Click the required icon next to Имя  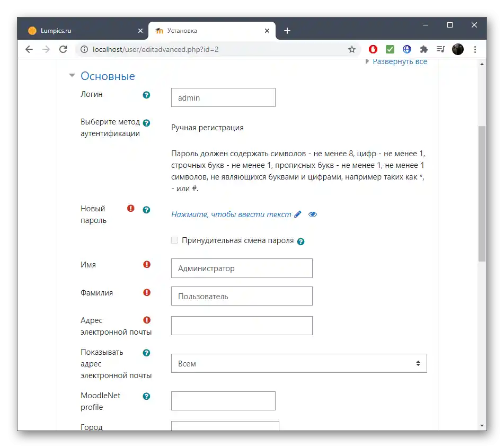pyautogui.click(x=147, y=264)
